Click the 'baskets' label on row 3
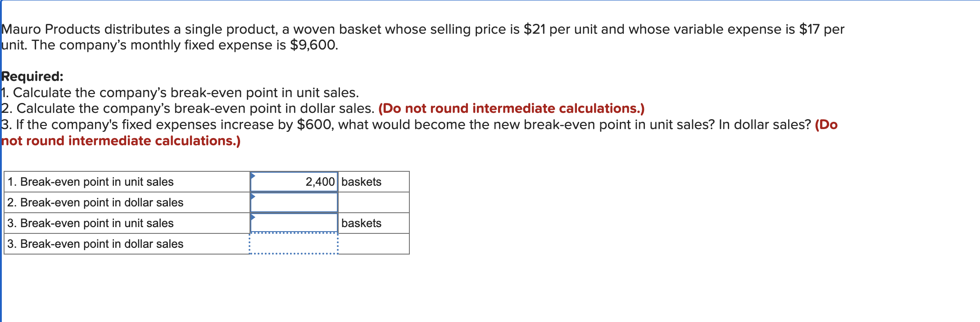980x322 pixels. (361, 223)
